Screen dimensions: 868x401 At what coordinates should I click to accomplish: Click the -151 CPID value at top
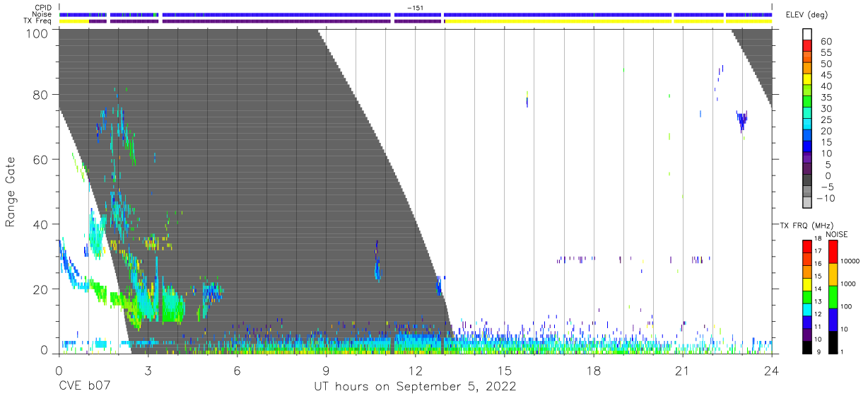click(x=415, y=8)
